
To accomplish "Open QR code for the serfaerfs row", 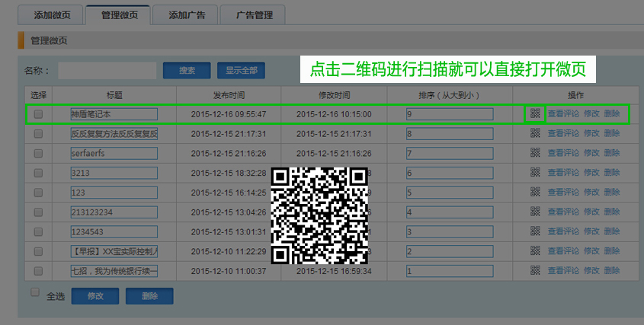I will coord(535,153).
